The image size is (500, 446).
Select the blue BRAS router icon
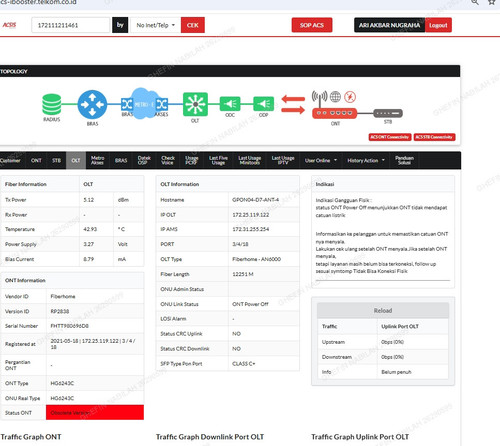[92, 104]
